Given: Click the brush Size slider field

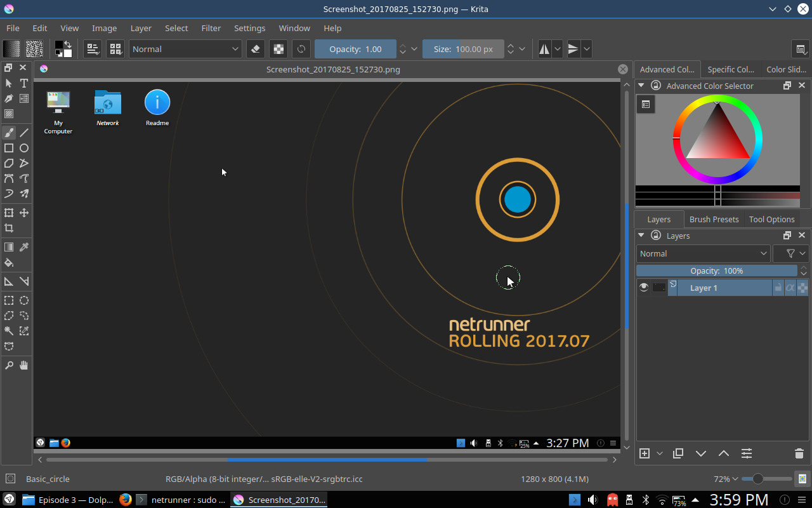Looking at the screenshot, I should (x=463, y=49).
